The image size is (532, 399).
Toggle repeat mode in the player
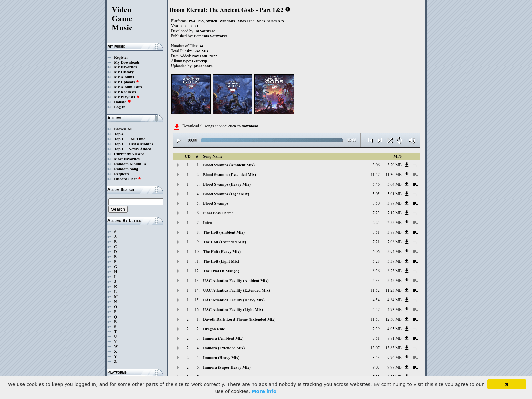400,141
